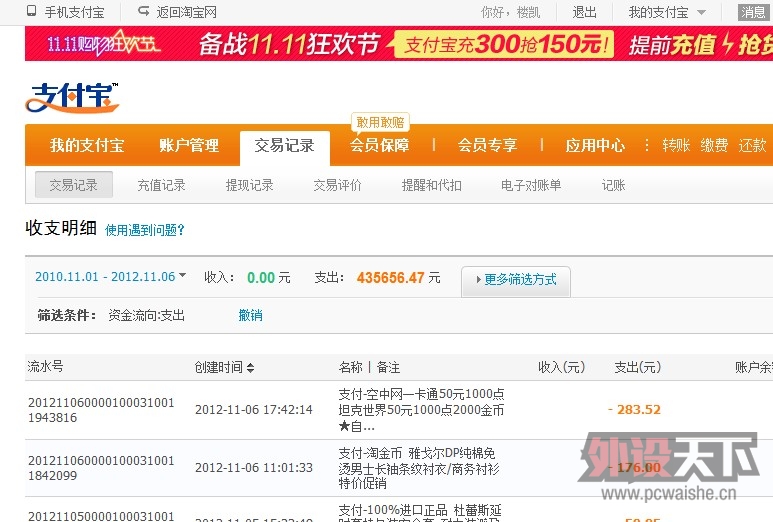Click the phone icon beside 手机支付宝
This screenshot has width=773, height=522.
tap(32, 11)
